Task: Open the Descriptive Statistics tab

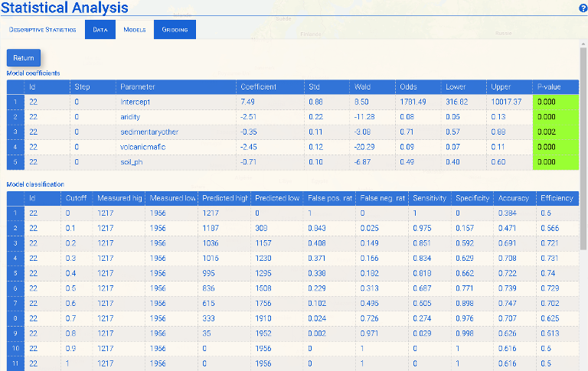Action: coord(43,30)
